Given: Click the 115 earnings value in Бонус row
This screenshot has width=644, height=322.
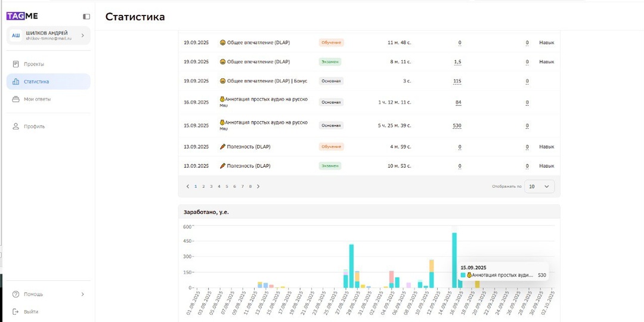Looking at the screenshot, I should coord(457,81).
